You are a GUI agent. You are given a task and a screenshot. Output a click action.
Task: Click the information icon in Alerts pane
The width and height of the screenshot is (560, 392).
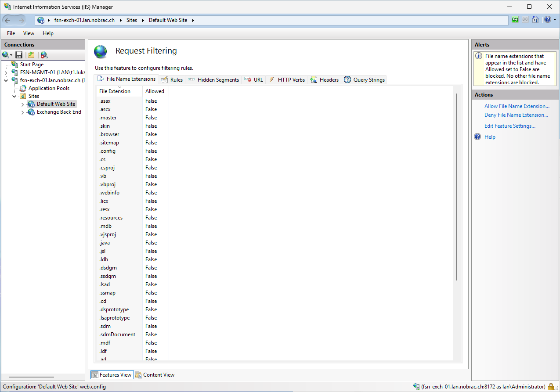[x=479, y=56]
